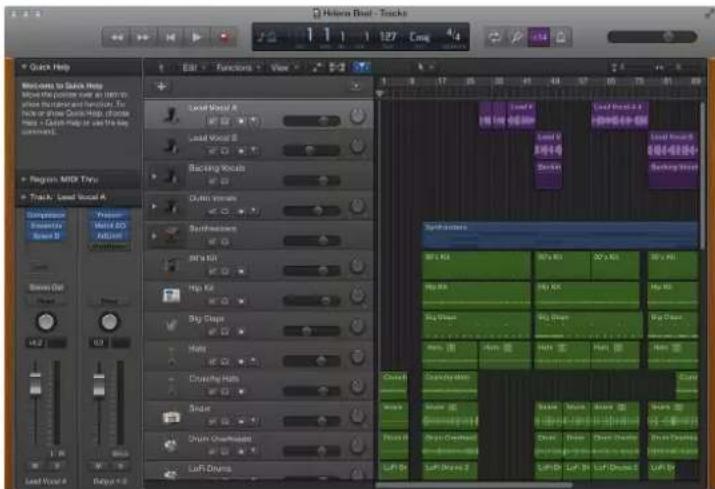Image resolution: width=715 pixels, height=489 pixels.
Task: Select the first 80's Kit green region
Action: point(476,265)
